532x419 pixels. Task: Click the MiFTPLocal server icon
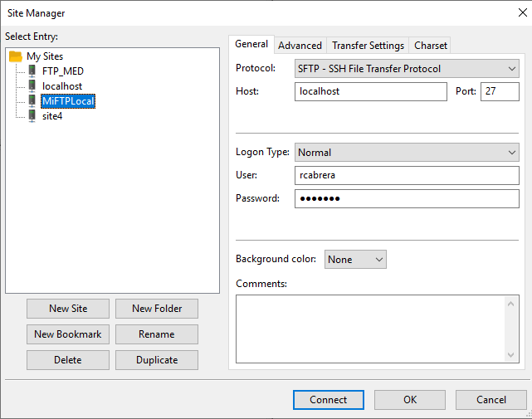pyautogui.click(x=32, y=101)
